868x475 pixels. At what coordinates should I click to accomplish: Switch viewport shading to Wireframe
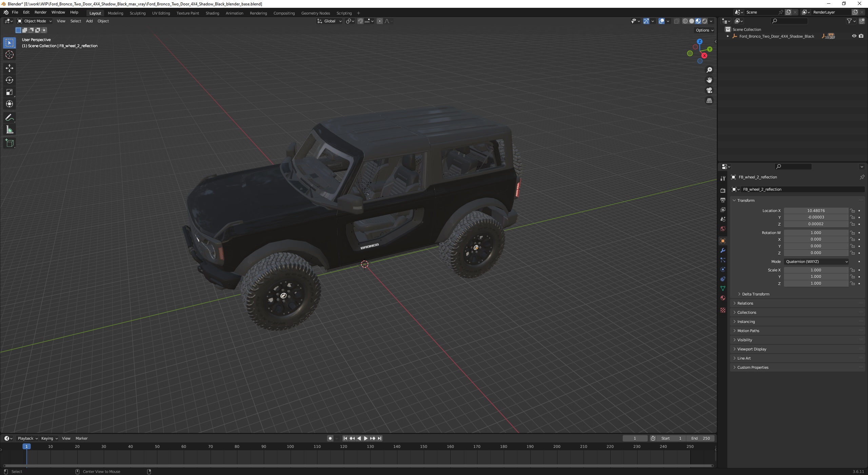(x=685, y=21)
